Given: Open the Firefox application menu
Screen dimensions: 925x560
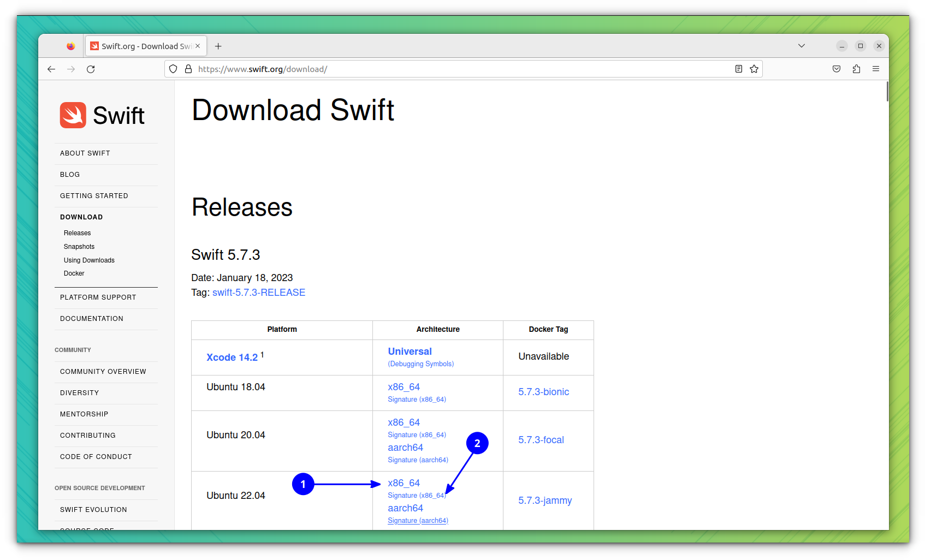Looking at the screenshot, I should tap(876, 69).
